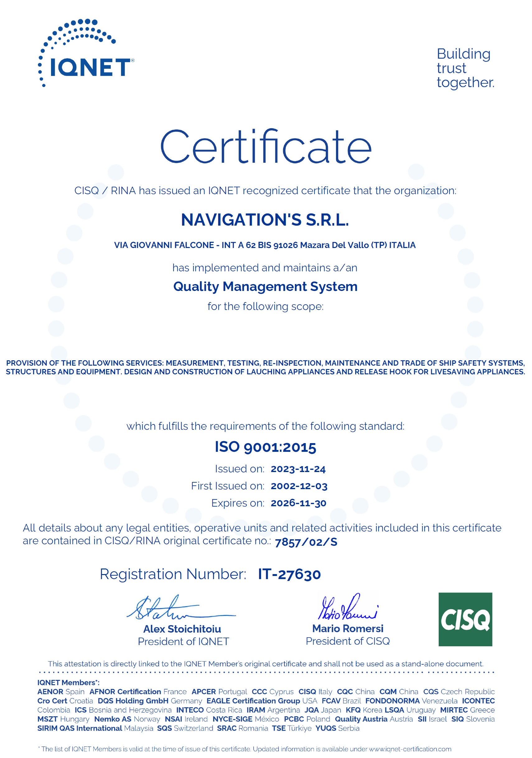Image resolution: width=532 pixels, height=758 pixels.
Task: Click the 'Issued on:' label
Action: pyautogui.click(x=240, y=469)
